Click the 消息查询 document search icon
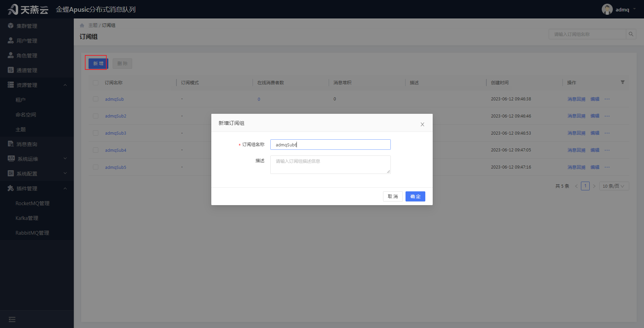Image resolution: width=644 pixels, height=328 pixels. (x=11, y=144)
